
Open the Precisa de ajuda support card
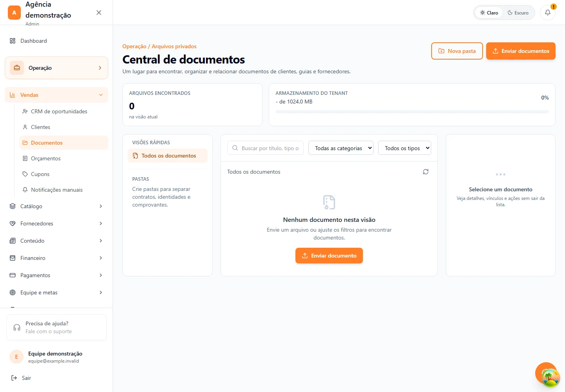pos(56,327)
